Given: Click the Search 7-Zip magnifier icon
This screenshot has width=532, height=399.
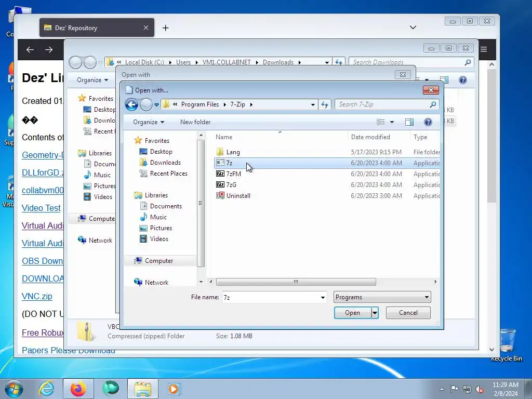Looking at the screenshot, I should point(433,104).
